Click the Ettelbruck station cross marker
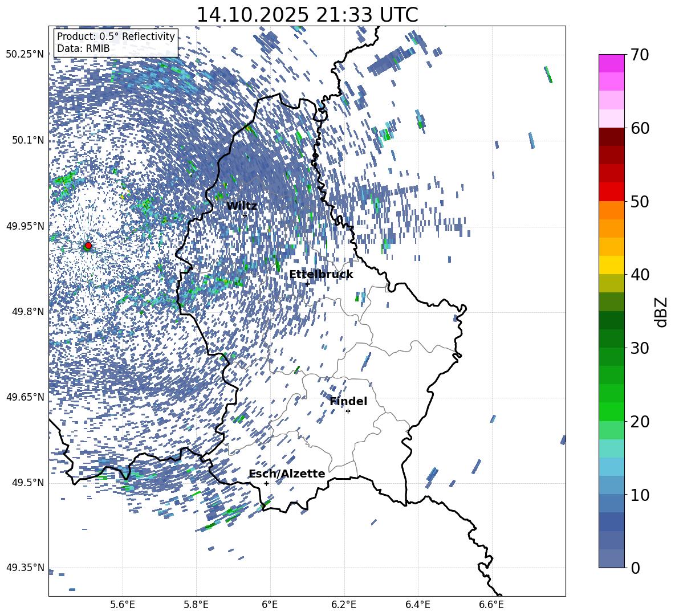 click(x=307, y=284)
